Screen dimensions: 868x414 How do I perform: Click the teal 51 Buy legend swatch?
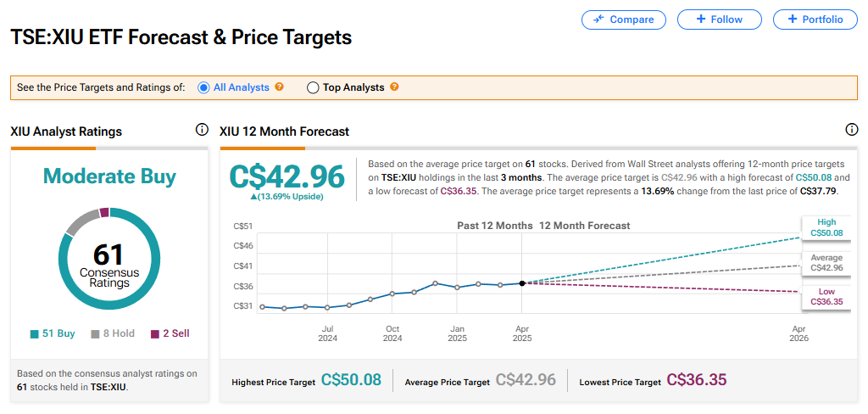pyautogui.click(x=34, y=334)
